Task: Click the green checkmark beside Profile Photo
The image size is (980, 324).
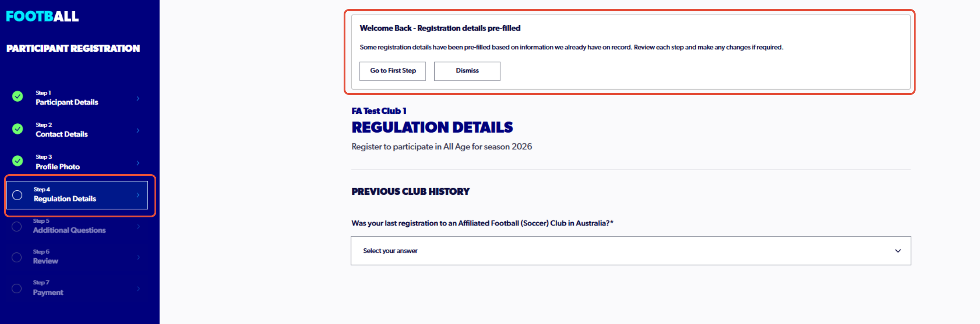Action: pyautogui.click(x=18, y=161)
